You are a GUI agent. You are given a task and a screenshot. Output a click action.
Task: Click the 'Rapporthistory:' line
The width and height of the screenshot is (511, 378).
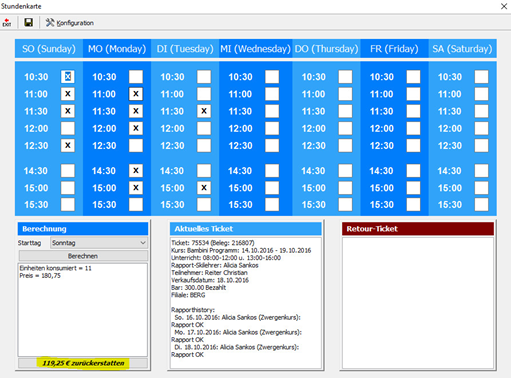click(x=193, y=310)
